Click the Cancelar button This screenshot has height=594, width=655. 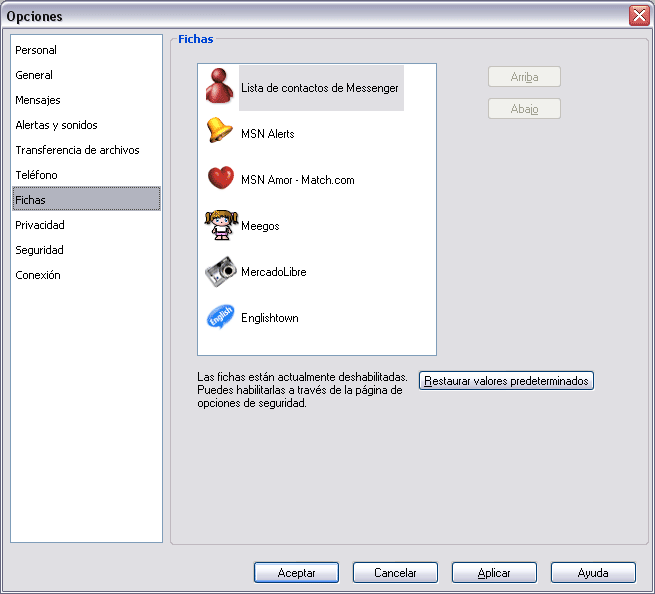coord(395,573)
